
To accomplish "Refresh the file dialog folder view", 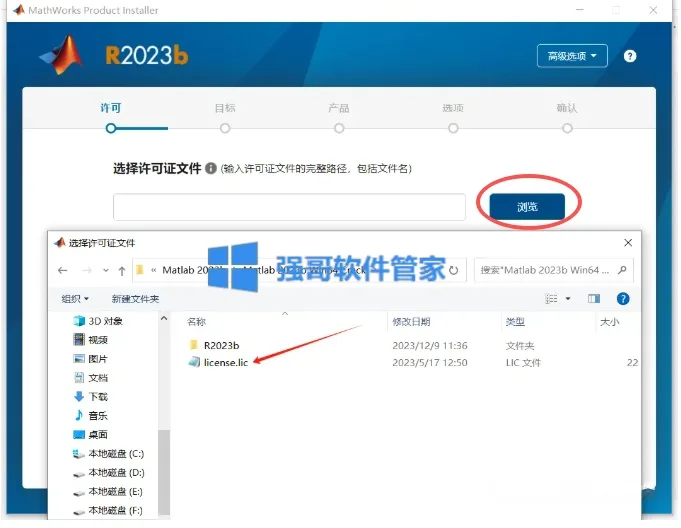I will point(454,271).
